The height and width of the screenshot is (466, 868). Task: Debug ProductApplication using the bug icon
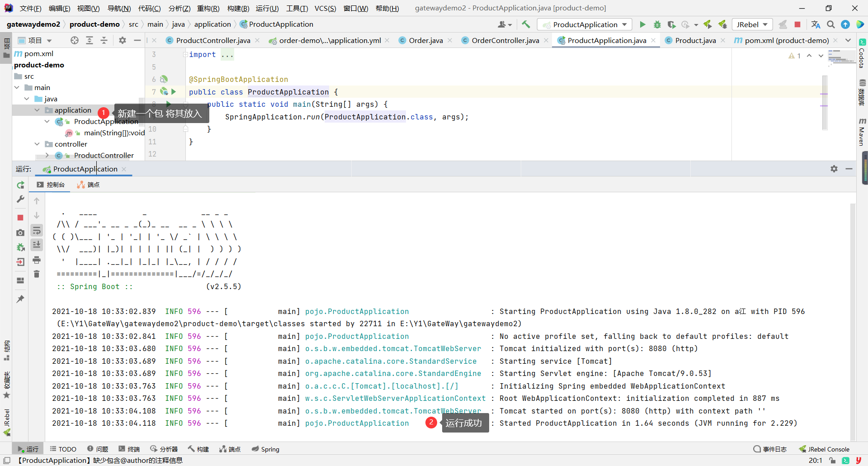[x=657, y=24]
